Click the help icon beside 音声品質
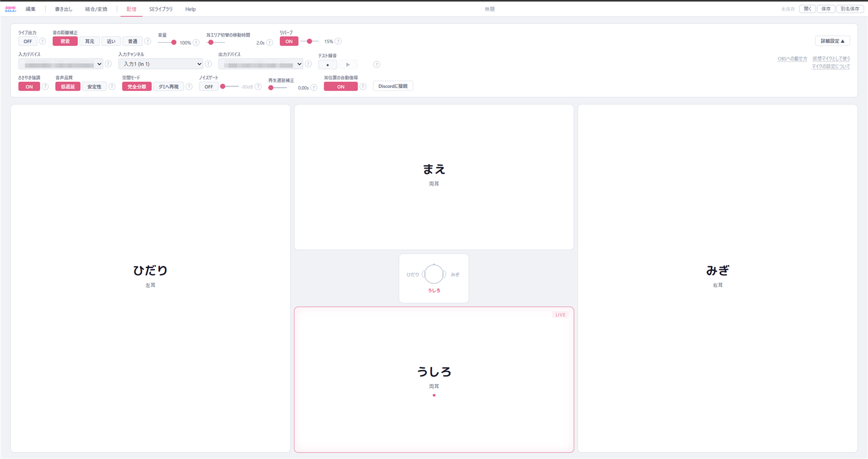Screen dimensions: 868x459 tap(112, 87)
